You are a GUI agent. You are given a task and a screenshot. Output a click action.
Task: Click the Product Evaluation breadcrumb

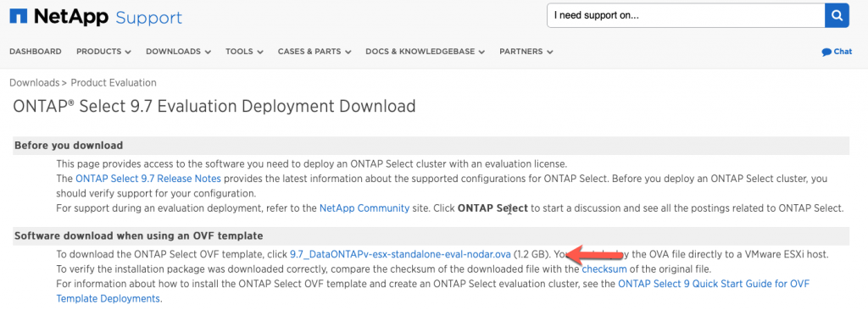(114, 82)
